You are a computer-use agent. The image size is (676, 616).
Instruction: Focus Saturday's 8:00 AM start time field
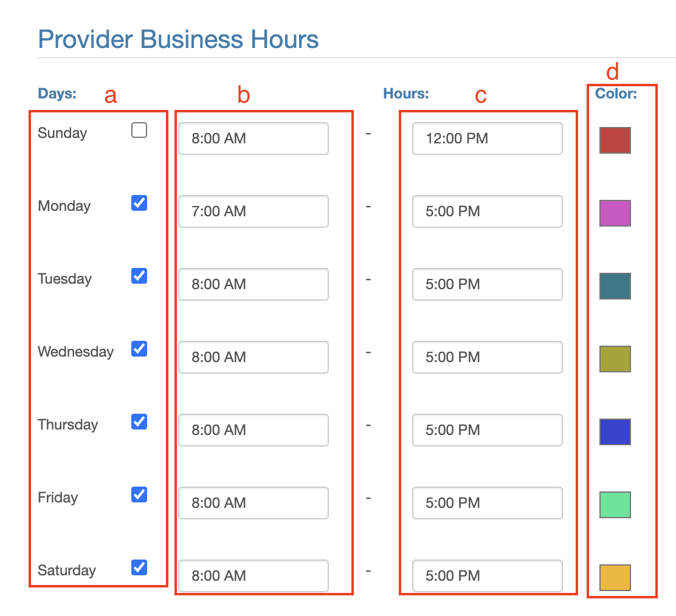tap(253, 576)
